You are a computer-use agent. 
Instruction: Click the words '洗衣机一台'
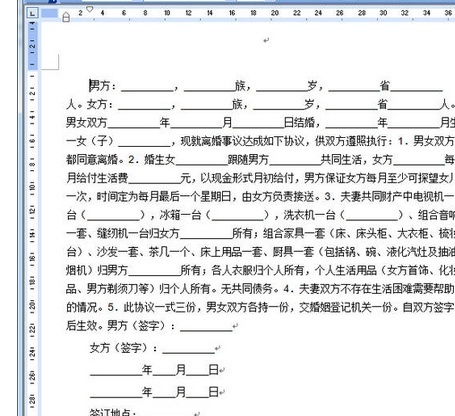coord(309,215)
